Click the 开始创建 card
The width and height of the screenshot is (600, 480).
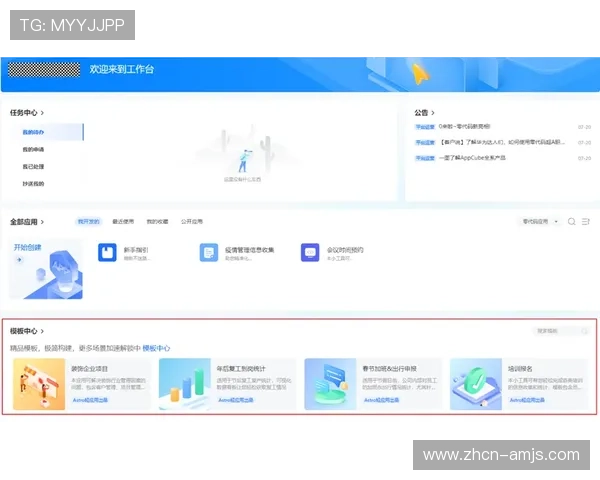point(46,269)
